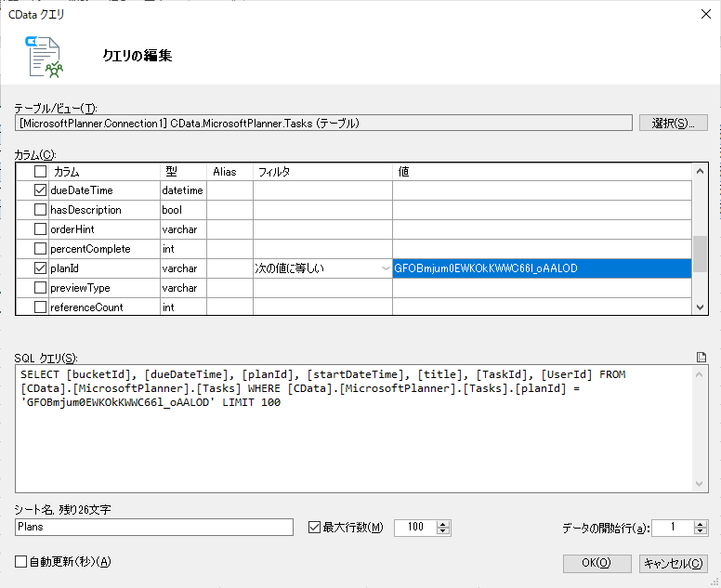
Task: Click the copy SQL query icon
Action: (x=701, y=358)
